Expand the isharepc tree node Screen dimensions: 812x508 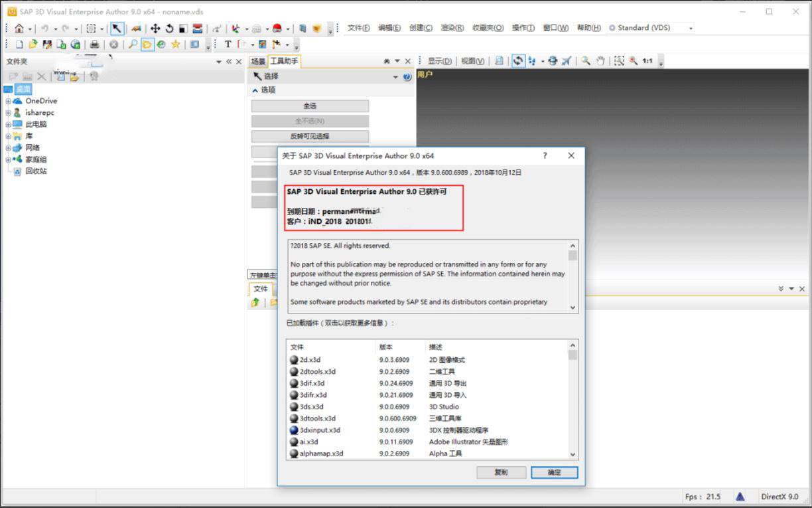(8, 113)
